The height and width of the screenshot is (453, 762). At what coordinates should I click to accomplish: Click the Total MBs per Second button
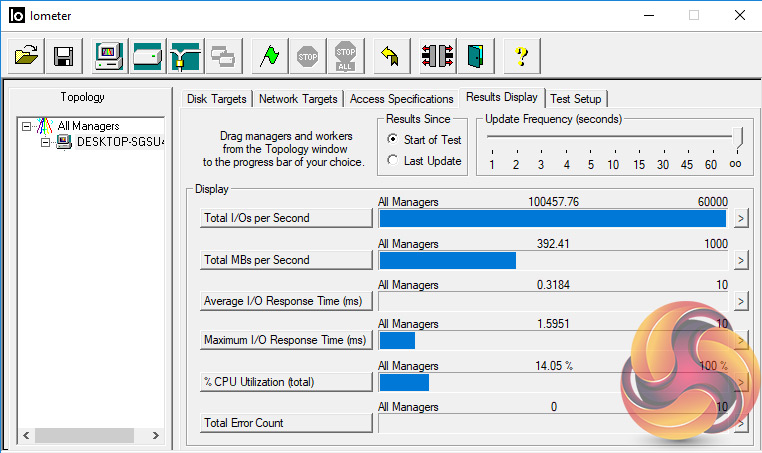coord(286,260)
